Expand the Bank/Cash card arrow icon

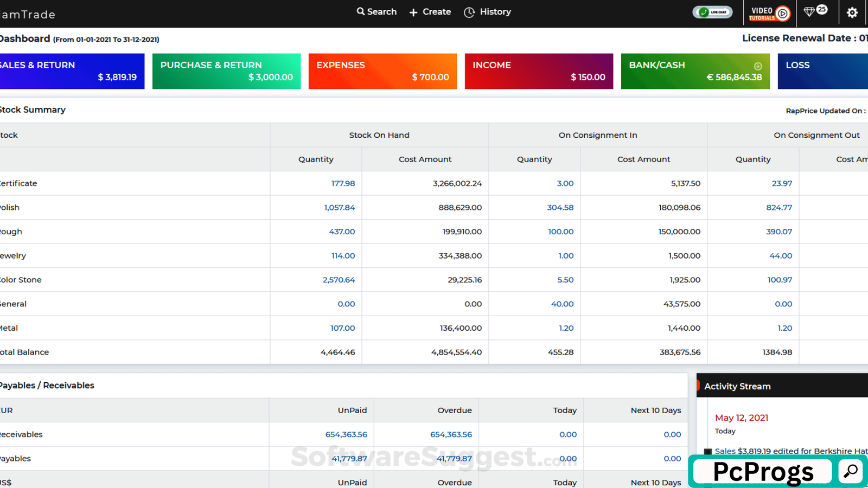(x=758, y=66)
